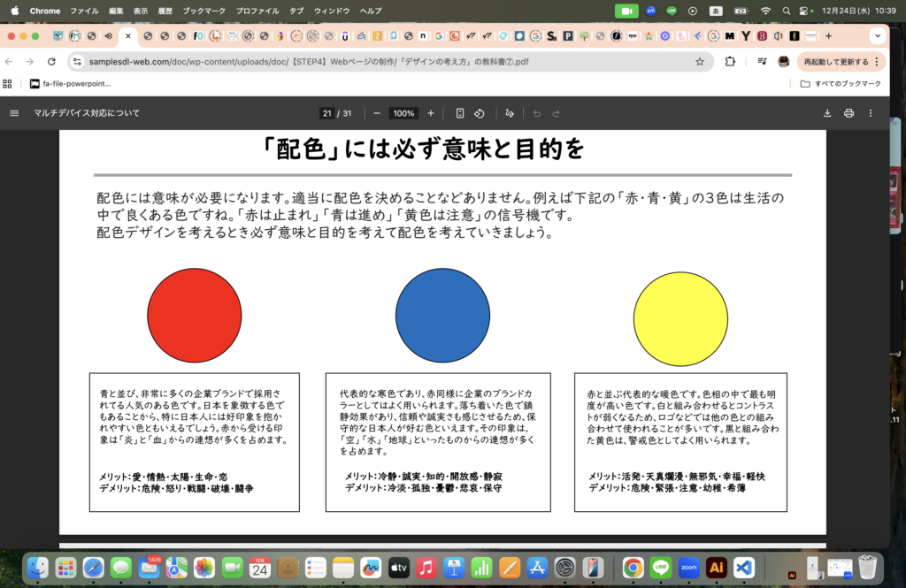The height and width of the screenshot is (588, 906).
Task: Open the ブックマーク menu in menu bar
Action: click(204, 11)
